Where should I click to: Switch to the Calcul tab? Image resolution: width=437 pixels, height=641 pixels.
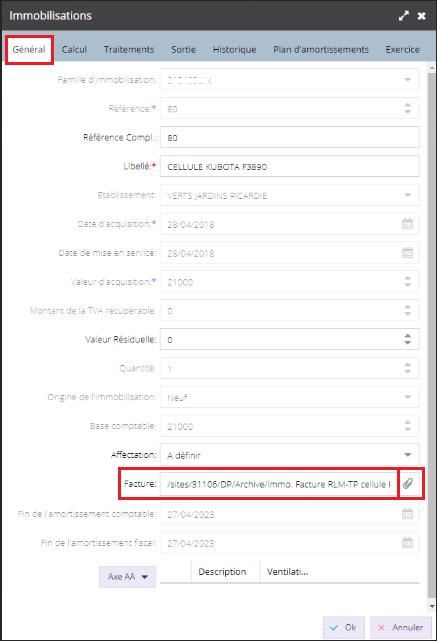tap(74, 49)
